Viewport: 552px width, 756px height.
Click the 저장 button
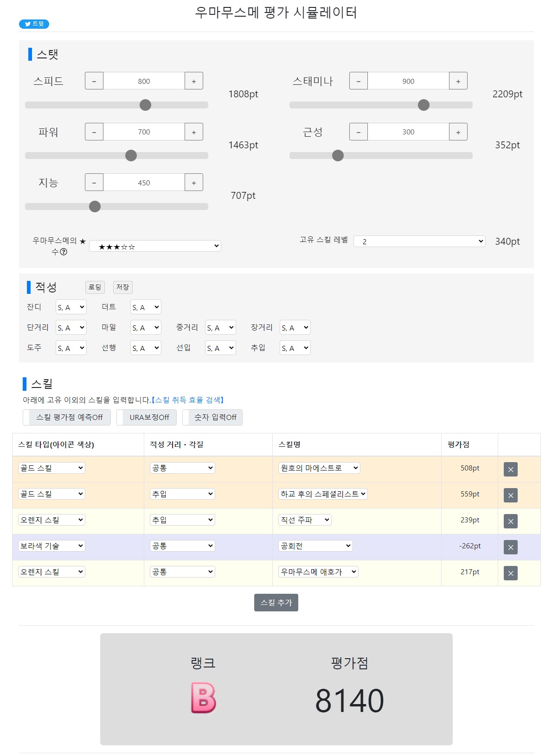point(123,287)
